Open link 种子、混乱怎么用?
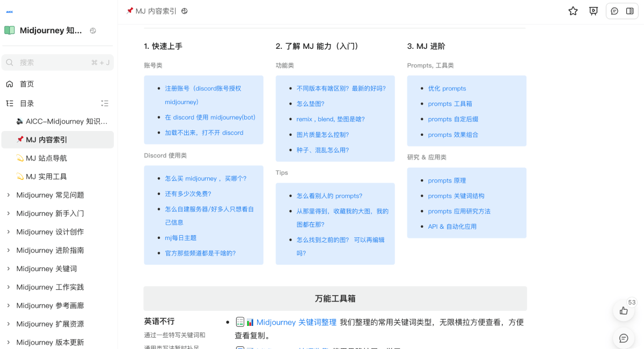This screenshot has width=644, height=349. tap(323, 150)
